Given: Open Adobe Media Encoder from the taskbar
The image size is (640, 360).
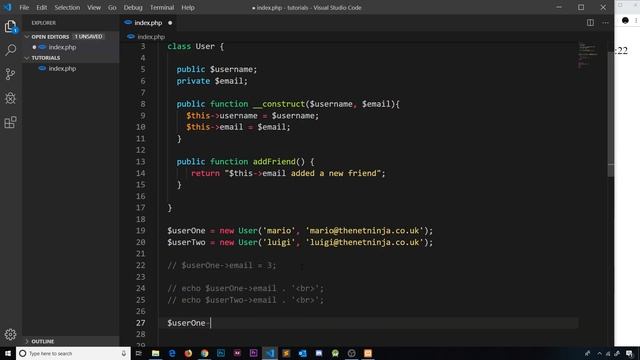Looking at the screenshot, I should (x=237, y=353).
